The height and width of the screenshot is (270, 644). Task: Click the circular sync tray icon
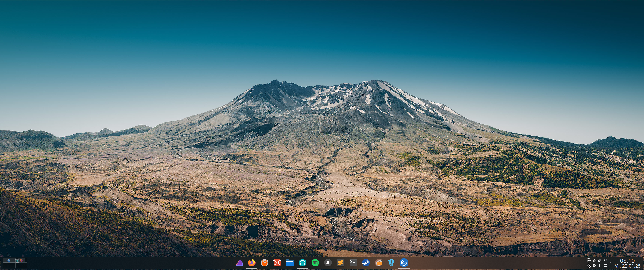[594, 265]
